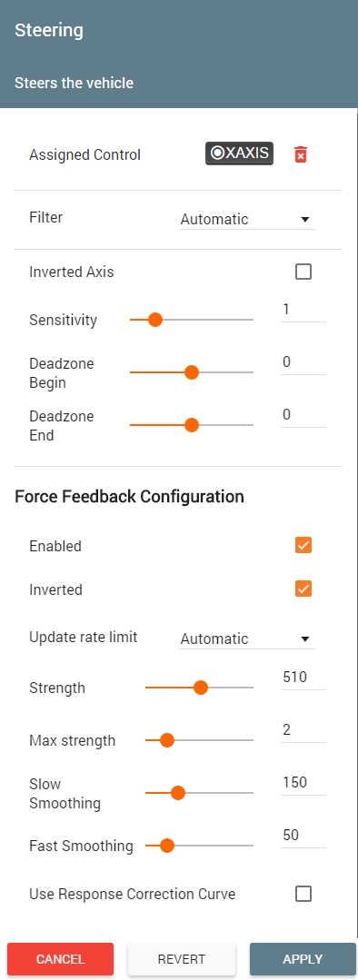Click the Fast Smoothing value field

pos(303,836)
